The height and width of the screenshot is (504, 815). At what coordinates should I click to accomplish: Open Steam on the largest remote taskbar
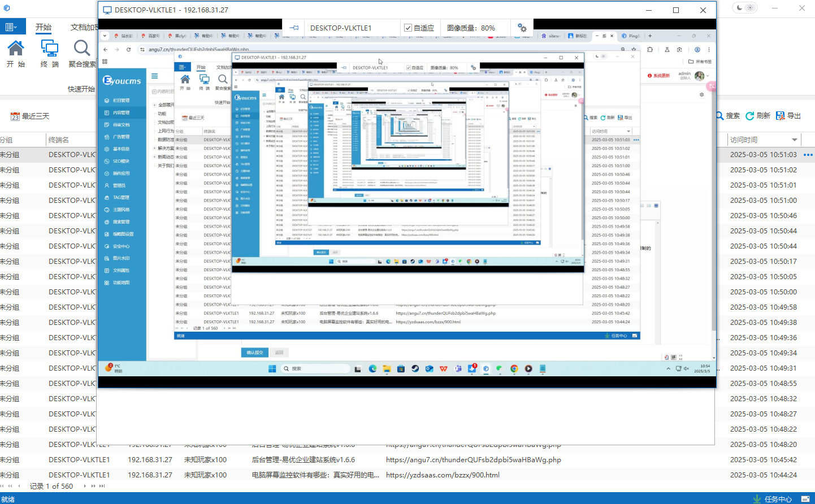(415, 369)
